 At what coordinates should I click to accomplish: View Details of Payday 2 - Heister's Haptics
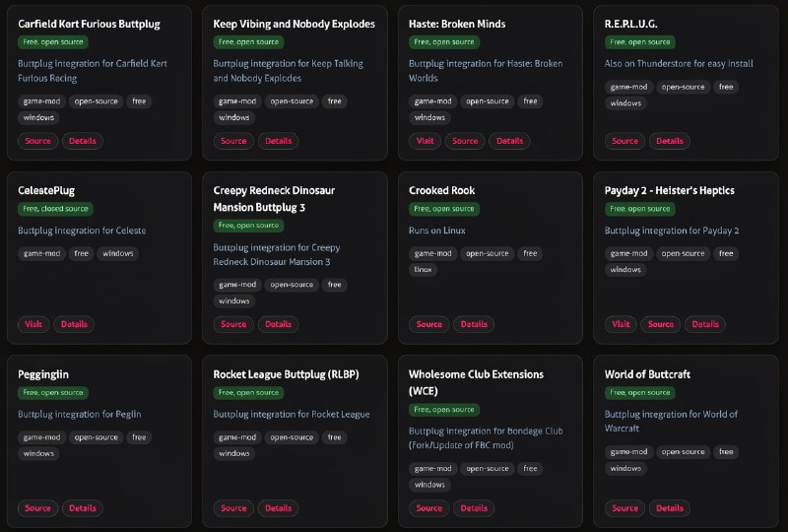tap(705, 324)
